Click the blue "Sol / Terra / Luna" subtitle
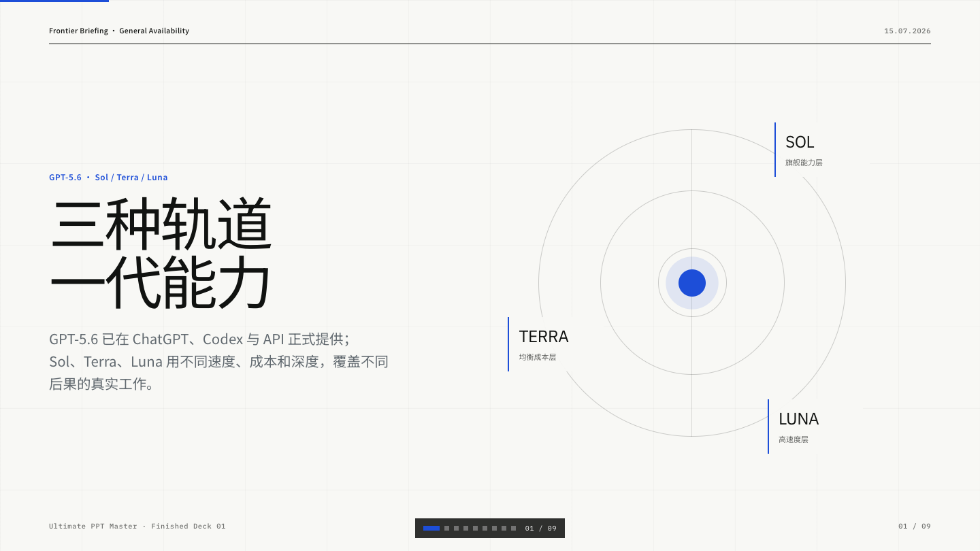This screenshot has width=980, height=551. 131,178
